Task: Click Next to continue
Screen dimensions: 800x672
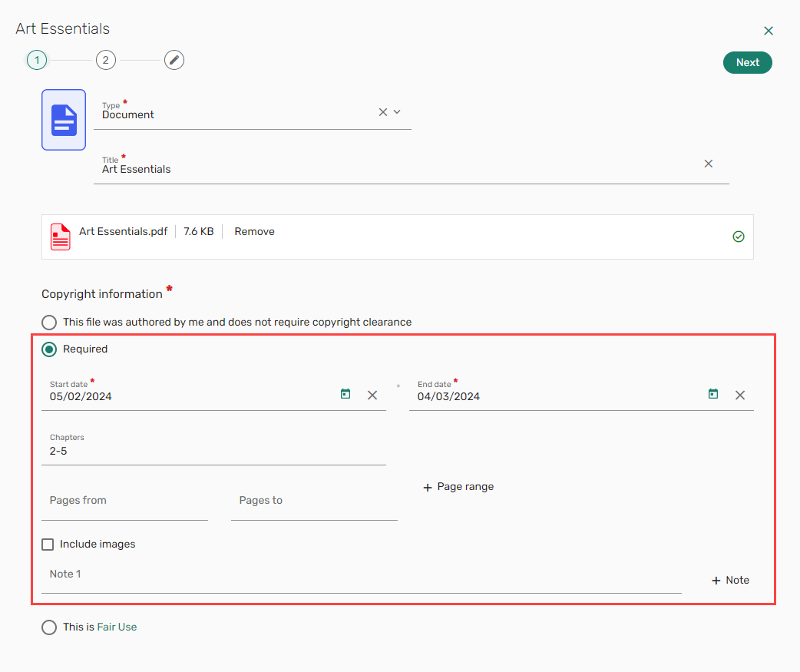Action: (748, 62)
